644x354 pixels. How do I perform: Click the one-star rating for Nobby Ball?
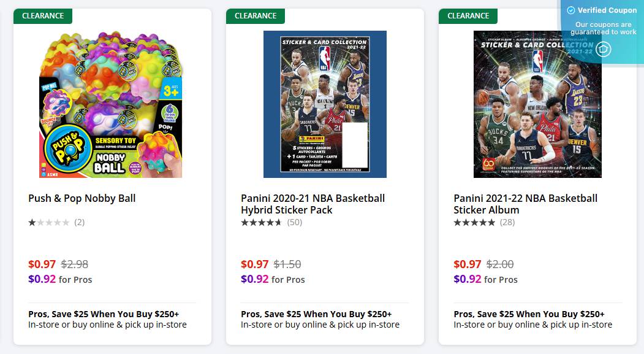[49, 222]
